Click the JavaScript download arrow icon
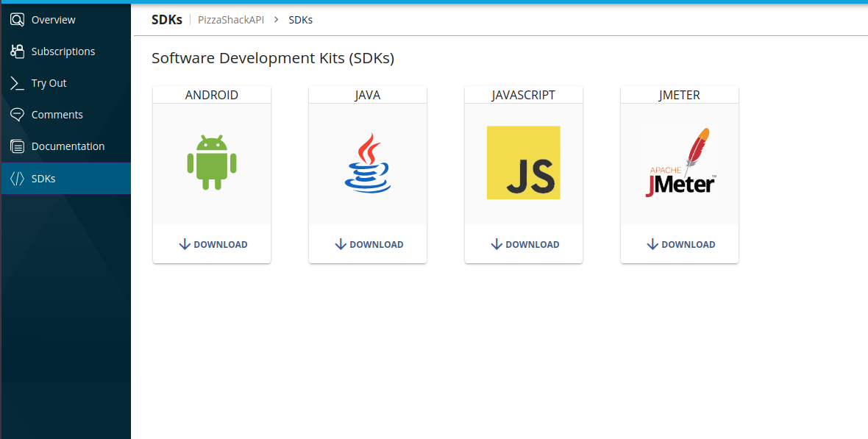 coord(497,244)
